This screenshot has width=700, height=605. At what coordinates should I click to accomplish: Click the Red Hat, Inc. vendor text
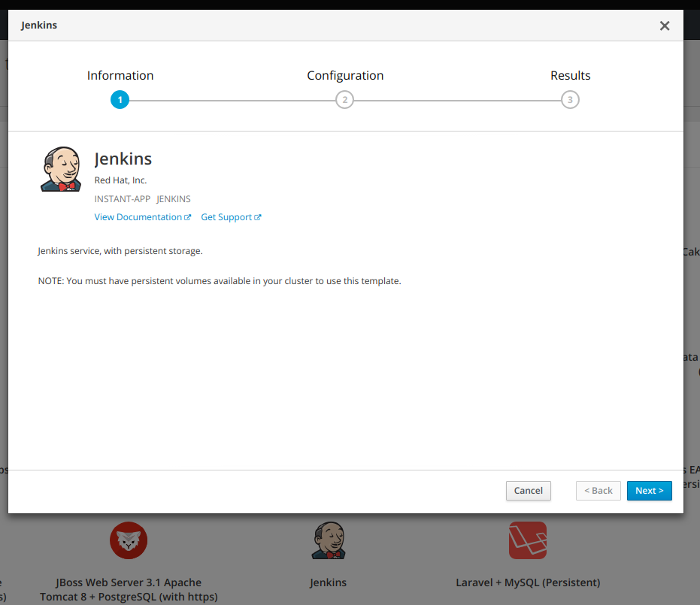click(x=120, y=180)
